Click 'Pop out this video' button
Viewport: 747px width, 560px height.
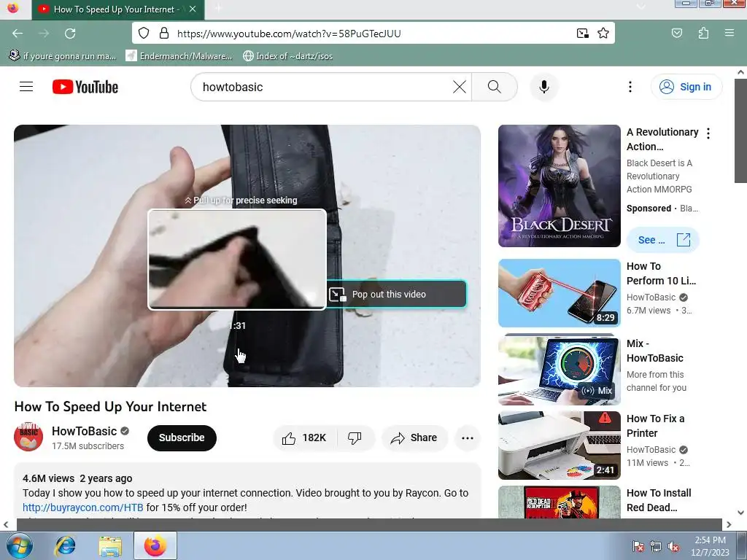396,295
